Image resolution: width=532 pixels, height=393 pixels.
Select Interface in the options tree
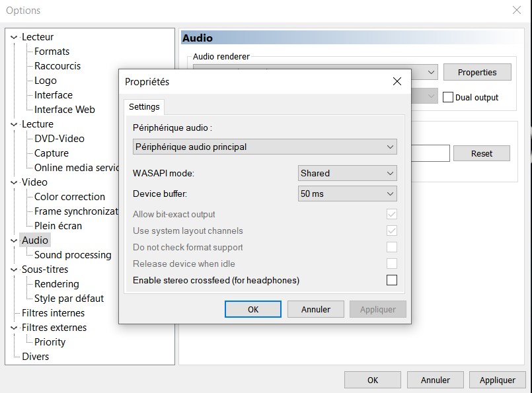(x=54, y=95)
